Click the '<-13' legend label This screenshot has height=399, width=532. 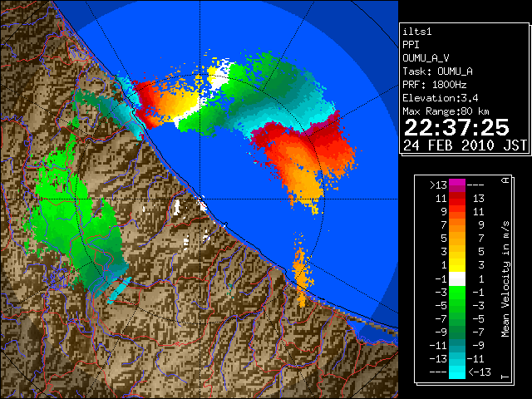[480, 372]
